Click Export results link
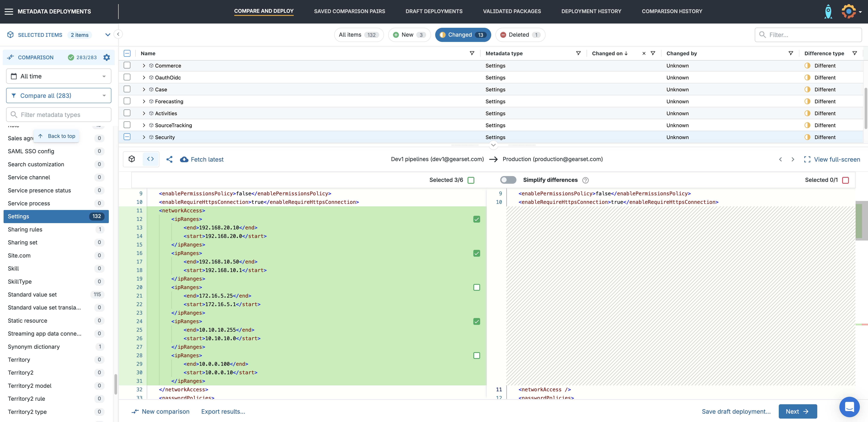The height and width of the screenshot is (422, 868). [223, 412]
